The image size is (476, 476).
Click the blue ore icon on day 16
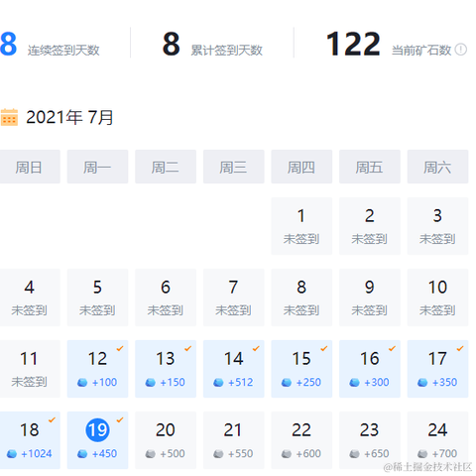[x=355, y=383]
